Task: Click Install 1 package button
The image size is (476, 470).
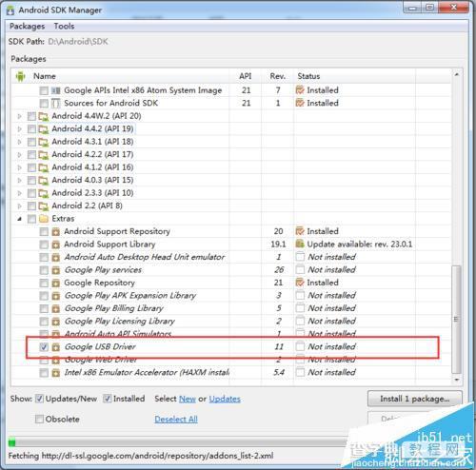Action: [415, 399]
